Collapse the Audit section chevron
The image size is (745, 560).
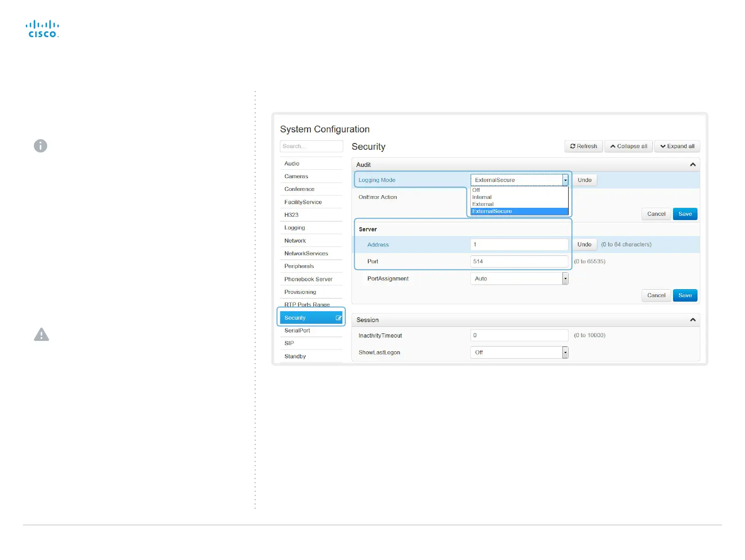(692, 165)
